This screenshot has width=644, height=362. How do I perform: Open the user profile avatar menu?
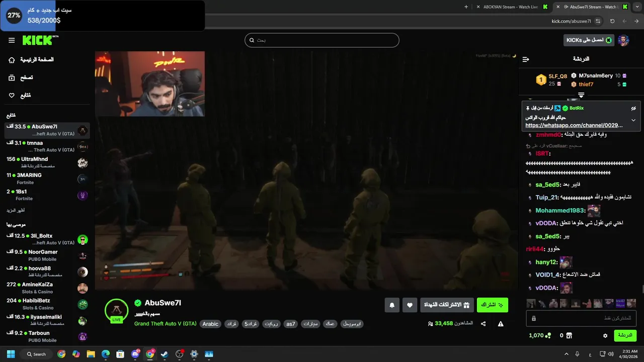point(623,40)
